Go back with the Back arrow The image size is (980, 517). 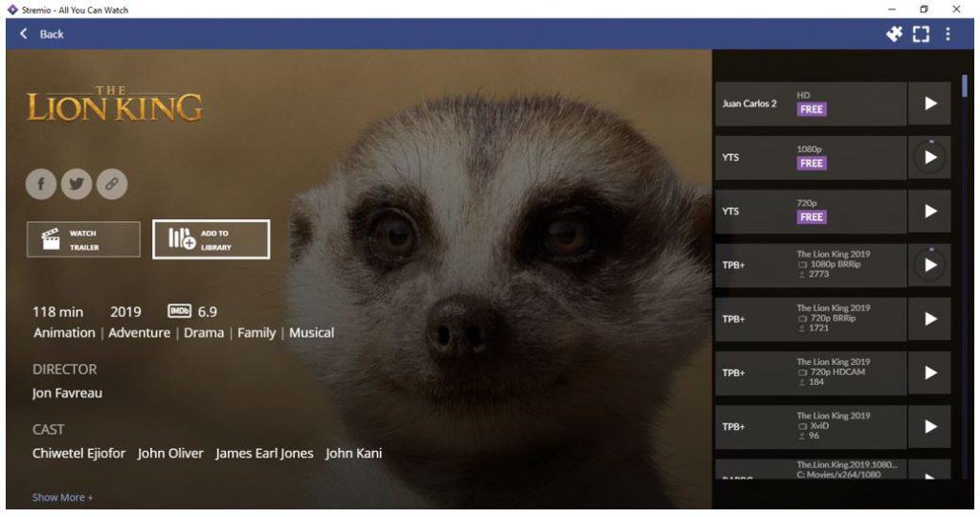(41, 34)
